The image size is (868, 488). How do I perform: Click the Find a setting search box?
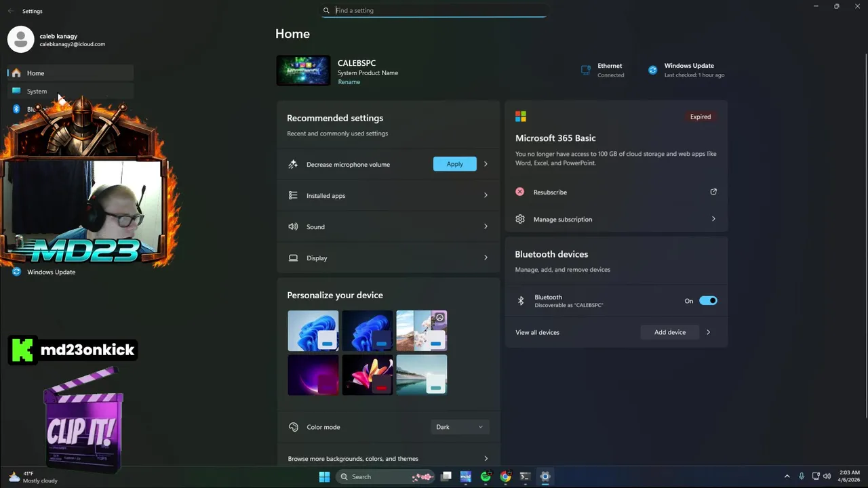pyautogui.click(x=434, y=10)
